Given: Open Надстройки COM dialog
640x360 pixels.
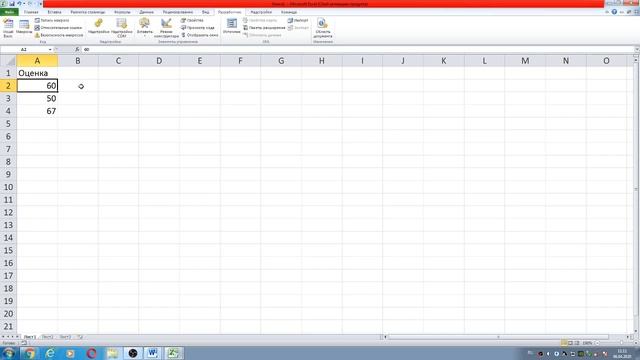Looking at the screenshot, I should pos(122,28).
